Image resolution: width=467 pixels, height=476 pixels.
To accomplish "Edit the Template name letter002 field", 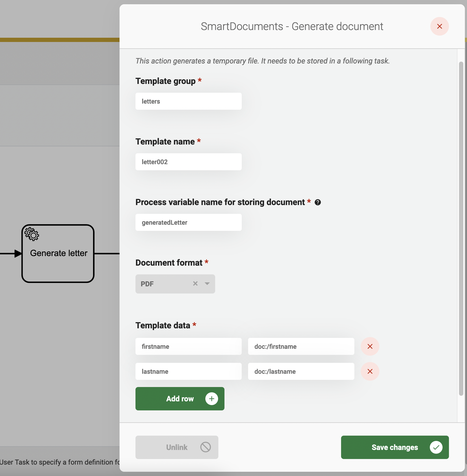I will click(x=188, y=162).
